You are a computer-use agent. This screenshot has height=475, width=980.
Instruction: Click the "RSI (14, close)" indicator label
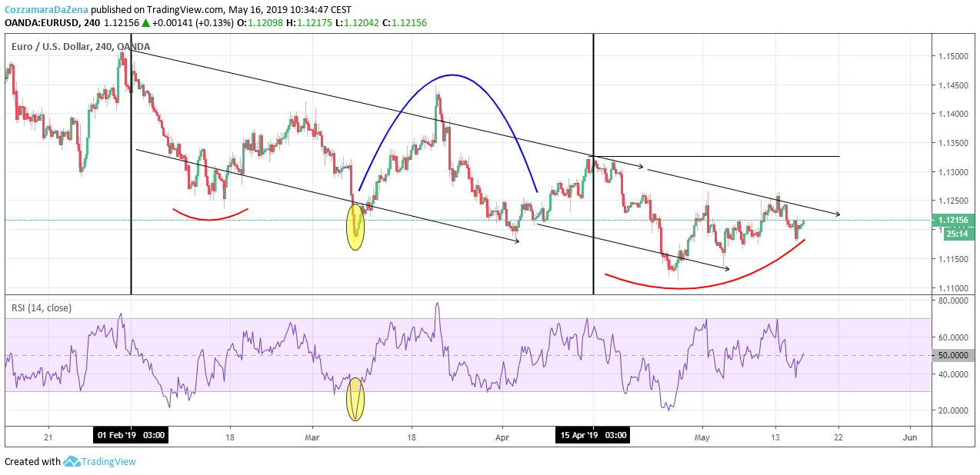42,308
